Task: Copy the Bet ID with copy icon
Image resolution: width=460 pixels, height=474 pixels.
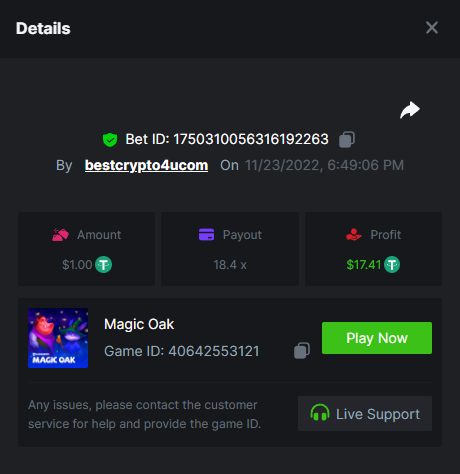Action: (347, 139)
